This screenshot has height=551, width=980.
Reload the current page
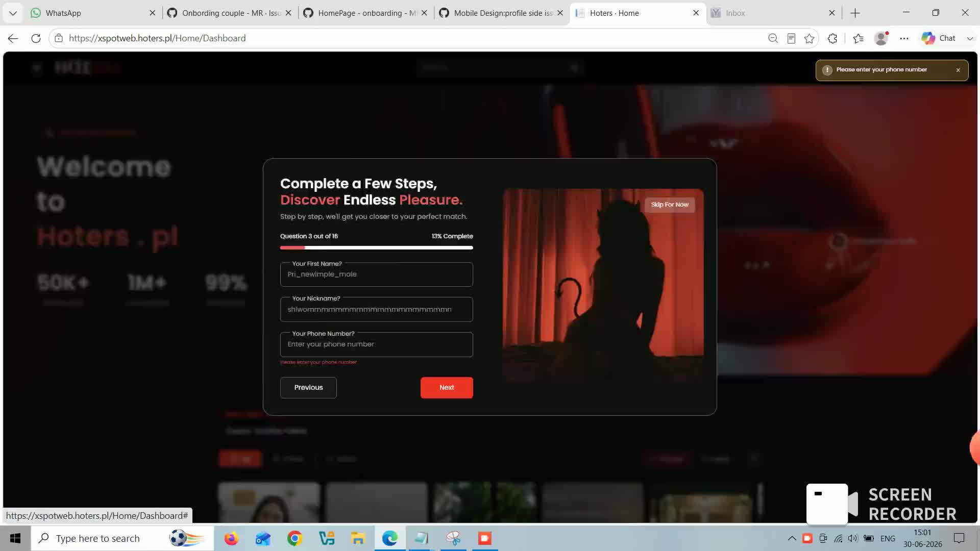36,38
